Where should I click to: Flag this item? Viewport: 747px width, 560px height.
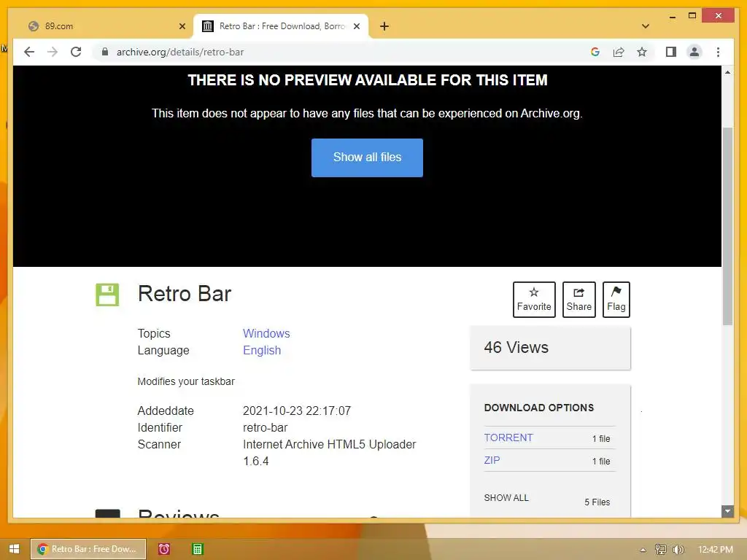pyautogui.click(x=616, y=300)
